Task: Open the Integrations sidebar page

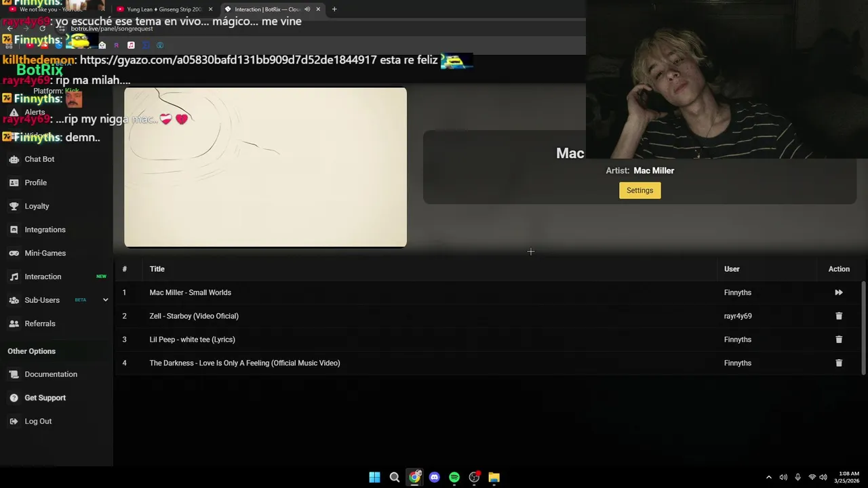Action: 45,230
